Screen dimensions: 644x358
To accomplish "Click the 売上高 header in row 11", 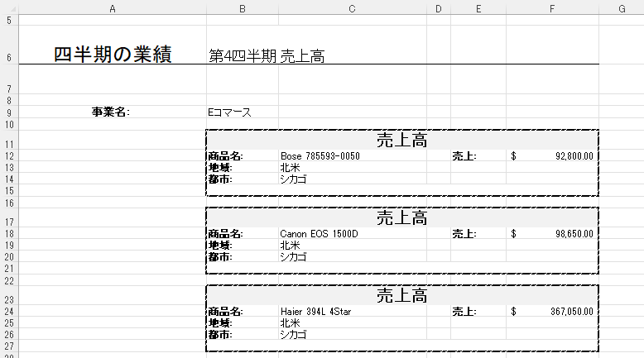I will [x=402, y=141].
